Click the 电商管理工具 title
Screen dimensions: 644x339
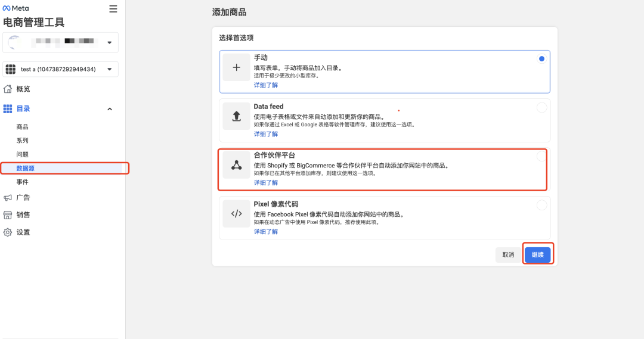coord(33,22)
